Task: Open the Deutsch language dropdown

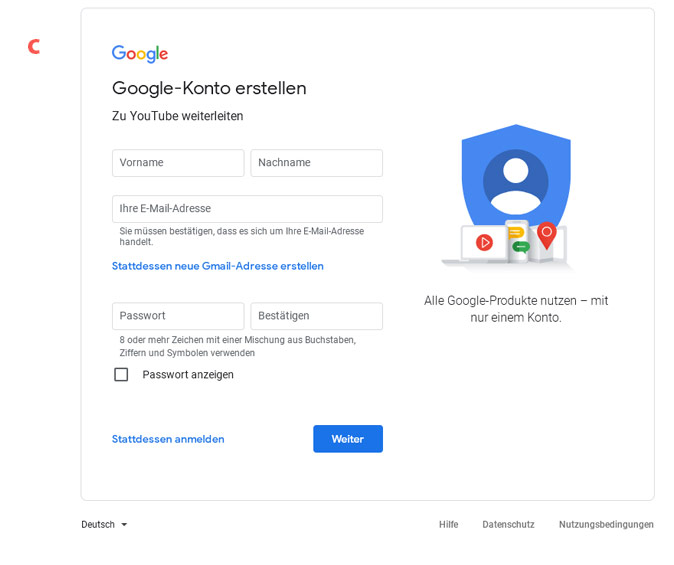Action: [104, 524]
